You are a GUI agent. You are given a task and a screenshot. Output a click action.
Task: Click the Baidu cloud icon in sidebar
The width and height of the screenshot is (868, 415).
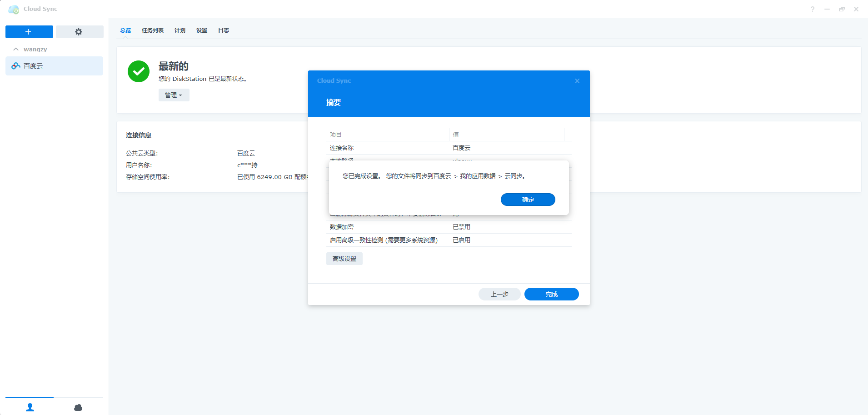click(x=16, y=66)
